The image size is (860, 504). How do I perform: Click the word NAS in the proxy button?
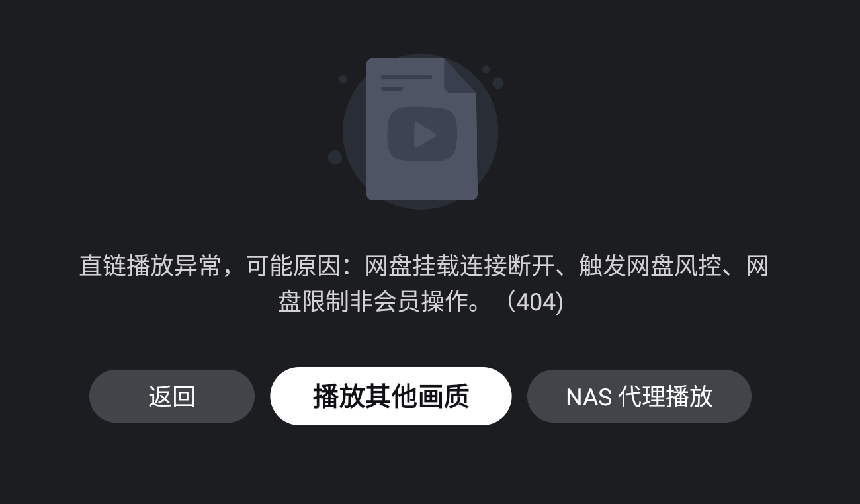[x=589, y=397]
